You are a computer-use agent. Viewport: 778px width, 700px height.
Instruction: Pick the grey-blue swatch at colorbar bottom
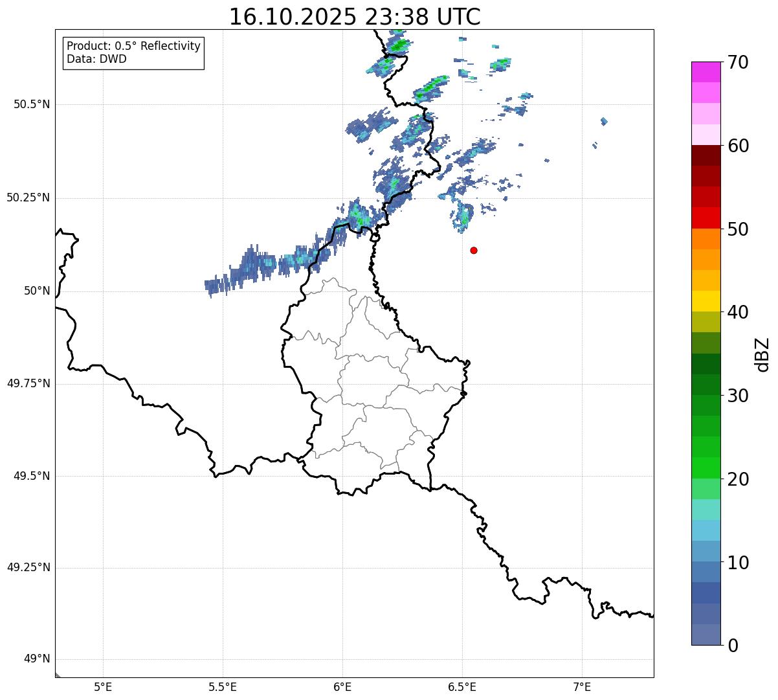click(x=706, y=635)
